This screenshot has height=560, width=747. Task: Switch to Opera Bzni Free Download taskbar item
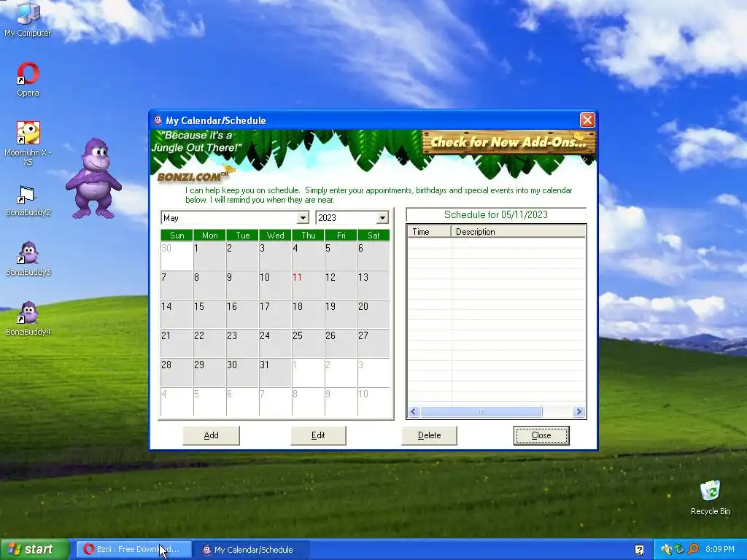tap(134, 550)
